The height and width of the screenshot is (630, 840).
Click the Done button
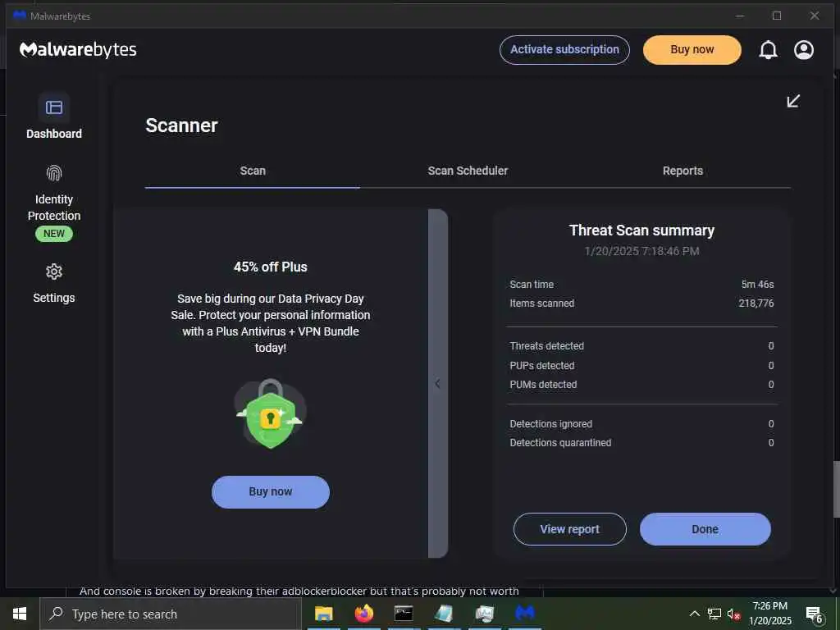point(705,529)
